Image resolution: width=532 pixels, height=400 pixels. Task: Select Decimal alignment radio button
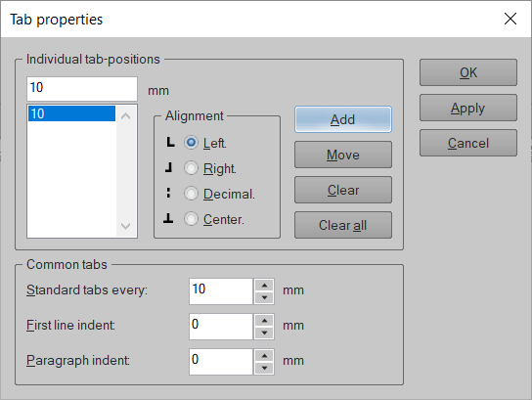point(191,194)
